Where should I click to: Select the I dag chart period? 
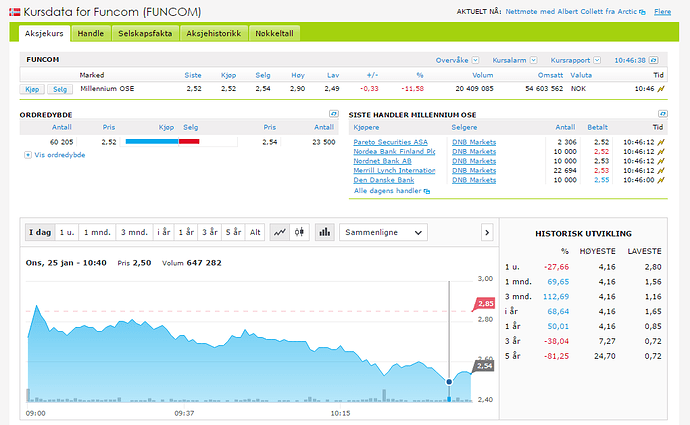click(40, 232)
